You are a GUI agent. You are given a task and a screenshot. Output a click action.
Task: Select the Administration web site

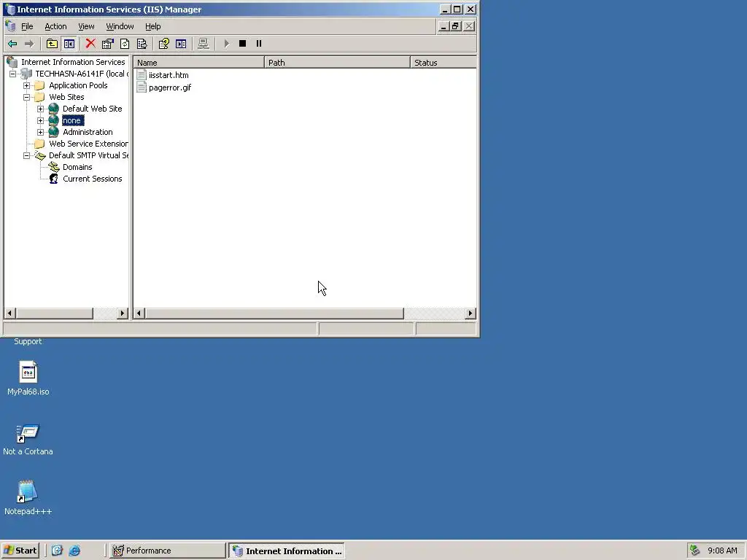pos(88,133)
